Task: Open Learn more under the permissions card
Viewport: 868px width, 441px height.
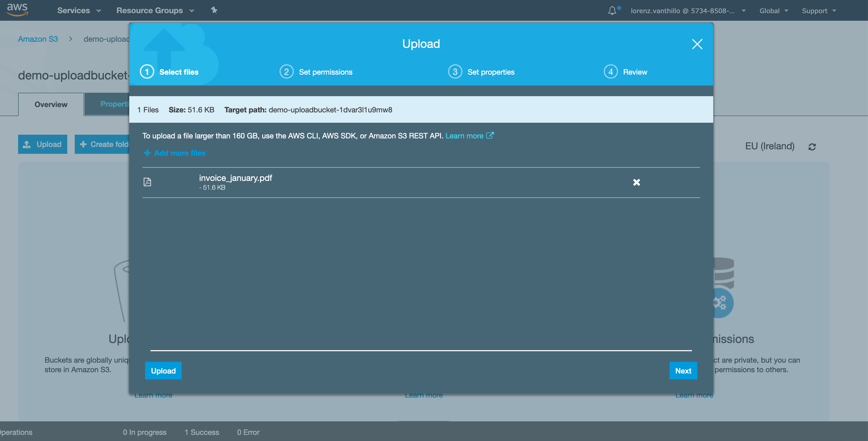Action: click(694, 396)
